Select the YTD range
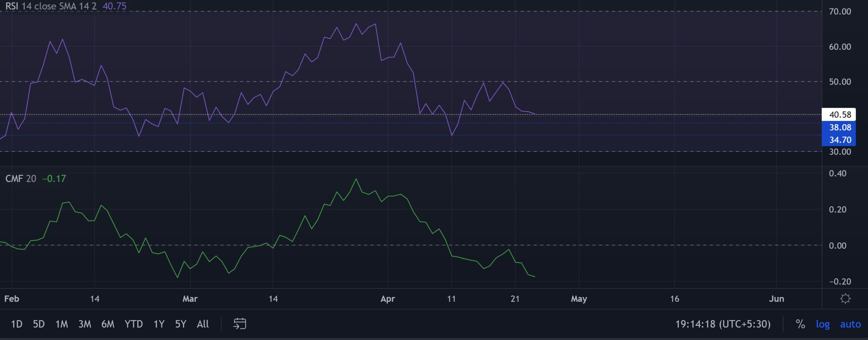This screenshot has height=340, width=868. pos(134,324)
